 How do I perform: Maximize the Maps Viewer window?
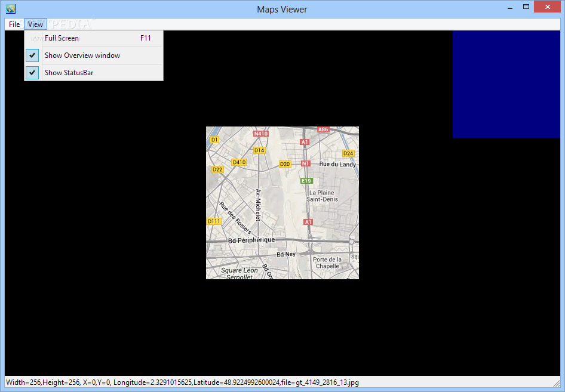coord(526,7)
